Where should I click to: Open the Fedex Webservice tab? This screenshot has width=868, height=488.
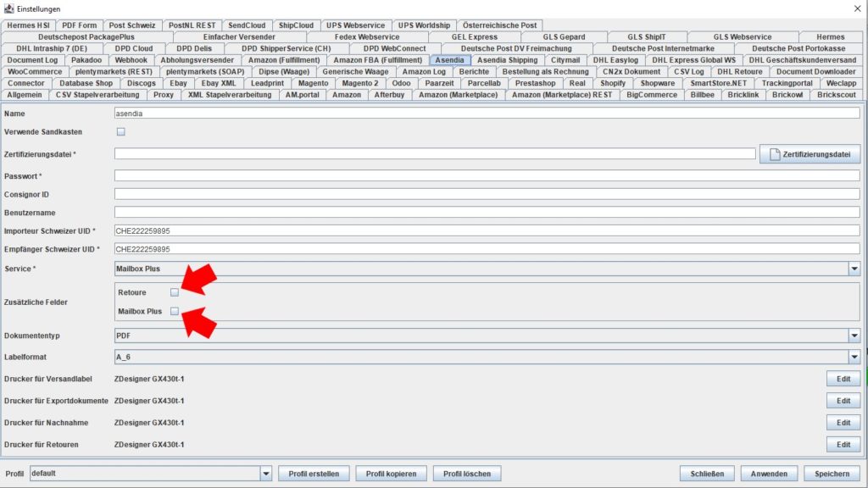pyautogui.click(x=367, y=36)
